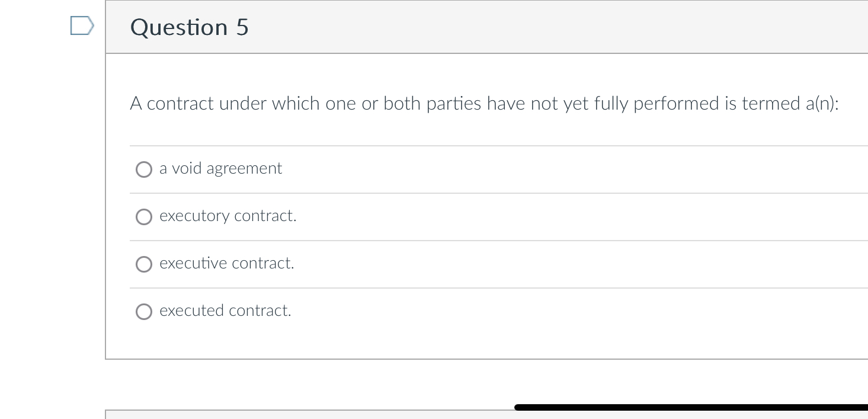868x419 pixels.
Task: Click the 'executed contract.' answer label
Action: coord(225,311)
